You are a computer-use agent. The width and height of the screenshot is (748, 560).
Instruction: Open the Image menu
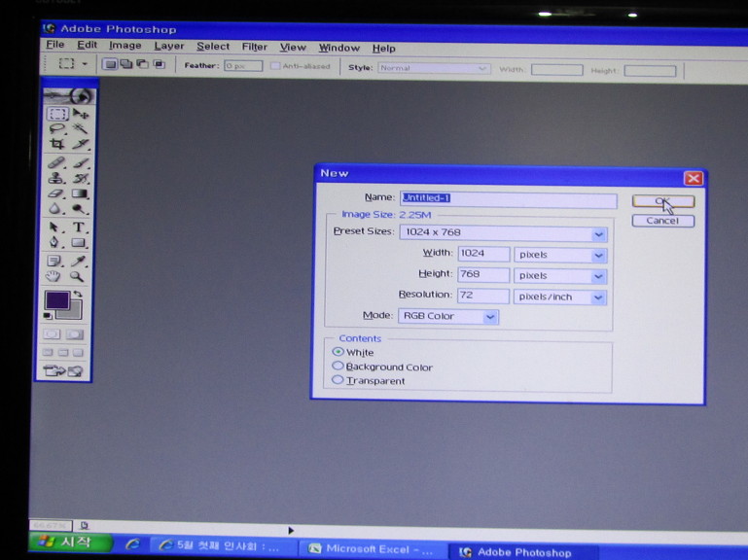(125, 46)
